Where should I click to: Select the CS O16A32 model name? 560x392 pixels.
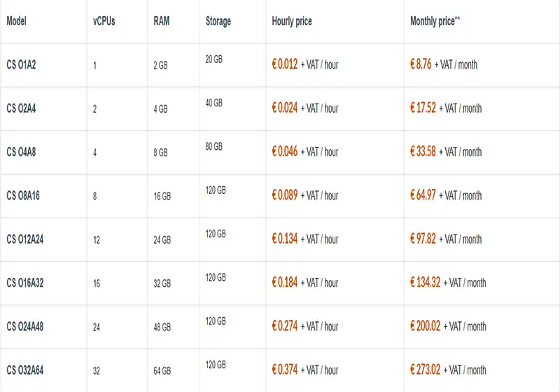coord(26,283)
